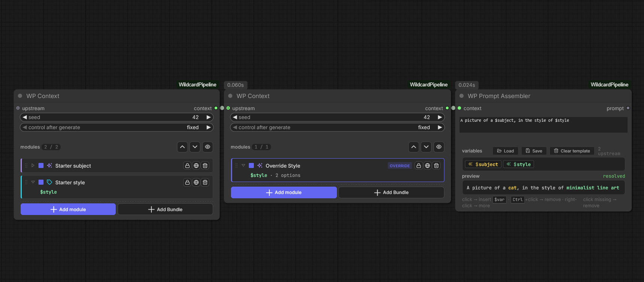Click $style label under Starter style
The image size is (644, 282).
tap(48, 192)
